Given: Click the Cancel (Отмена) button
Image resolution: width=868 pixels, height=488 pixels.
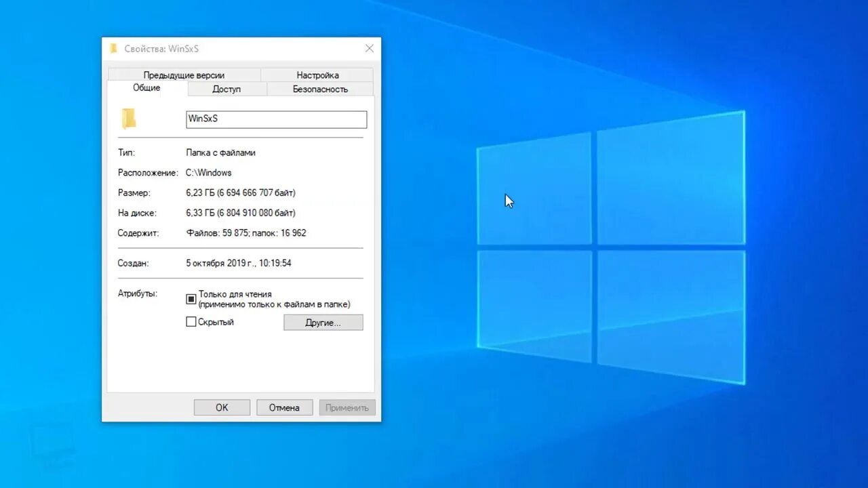Looking at the screenshot, I should tap(284, 407).
